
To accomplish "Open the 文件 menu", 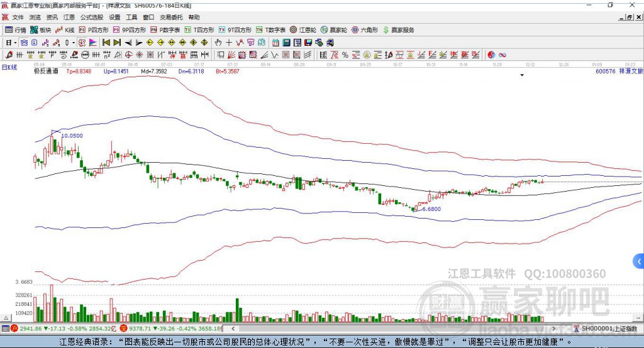I will tap(18, 17).
